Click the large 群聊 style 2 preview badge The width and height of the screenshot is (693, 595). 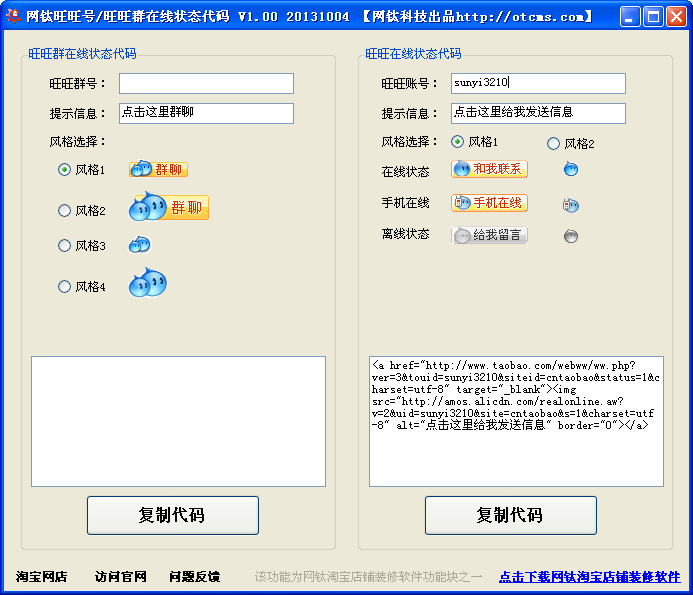click(169, 207)
